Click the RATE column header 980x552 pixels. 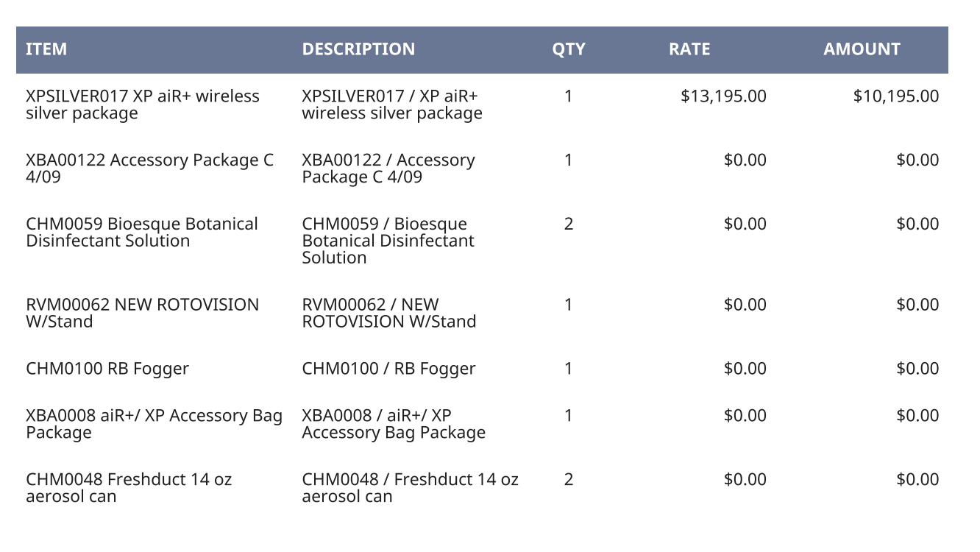point(689,49)
